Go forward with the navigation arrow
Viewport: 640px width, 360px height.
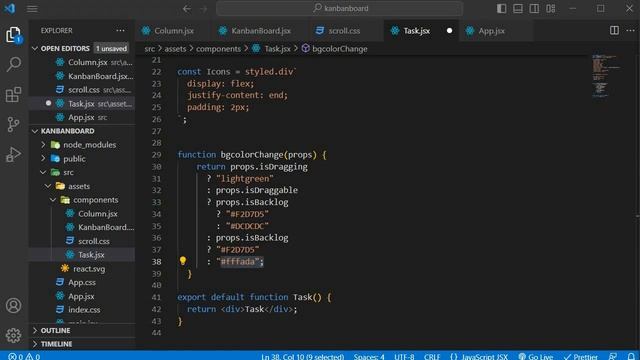(x=204, y=9)
